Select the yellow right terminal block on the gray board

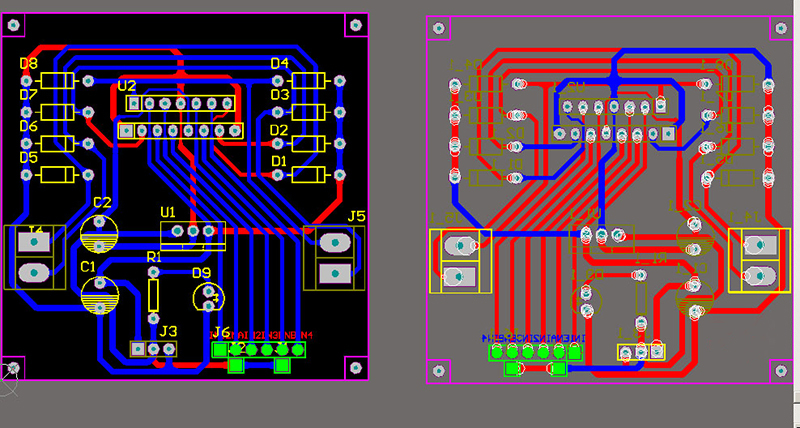760,260
